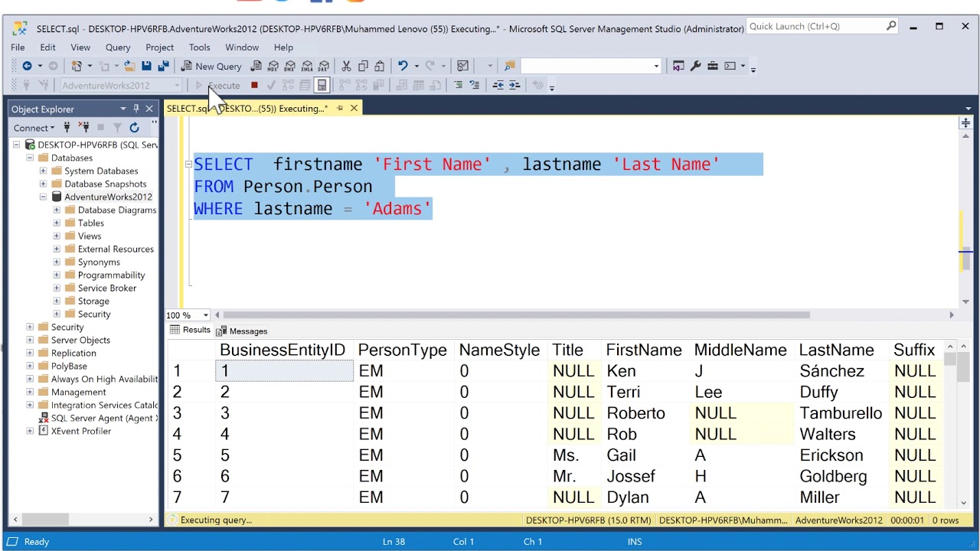Screen dimensions: 980x551
Task: Click Disconnect plug icon in Object Explorer
Action: click(83, 127)
